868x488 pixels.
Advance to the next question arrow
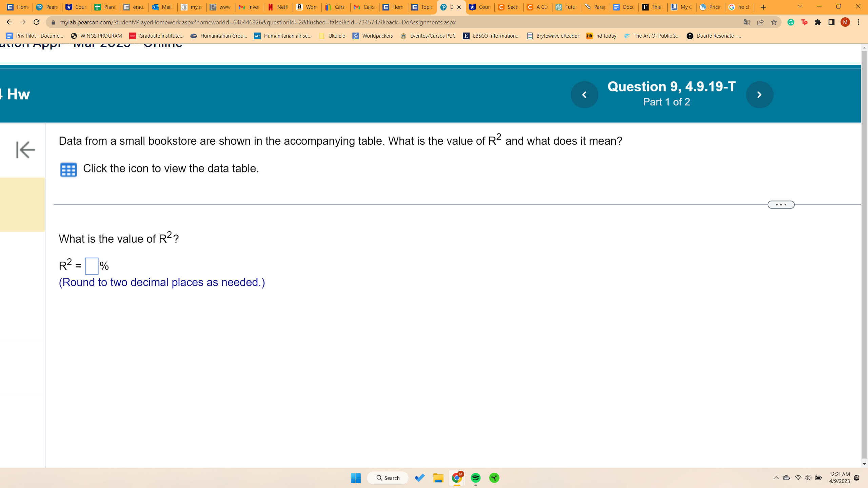click(x=759, y=95)
